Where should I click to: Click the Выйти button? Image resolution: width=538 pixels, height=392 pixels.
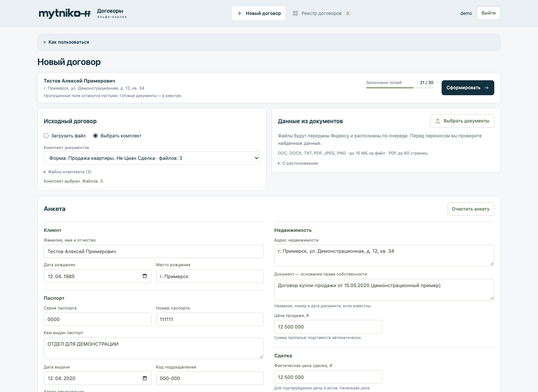(x=488, y=13)
